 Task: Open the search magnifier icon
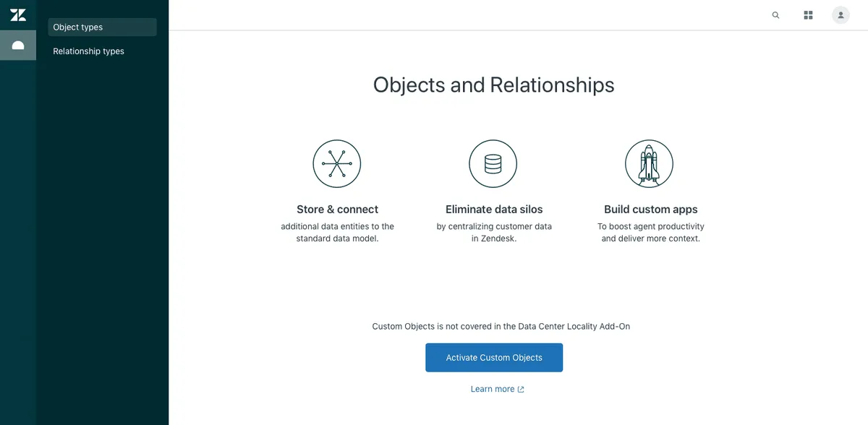[775, 15]
